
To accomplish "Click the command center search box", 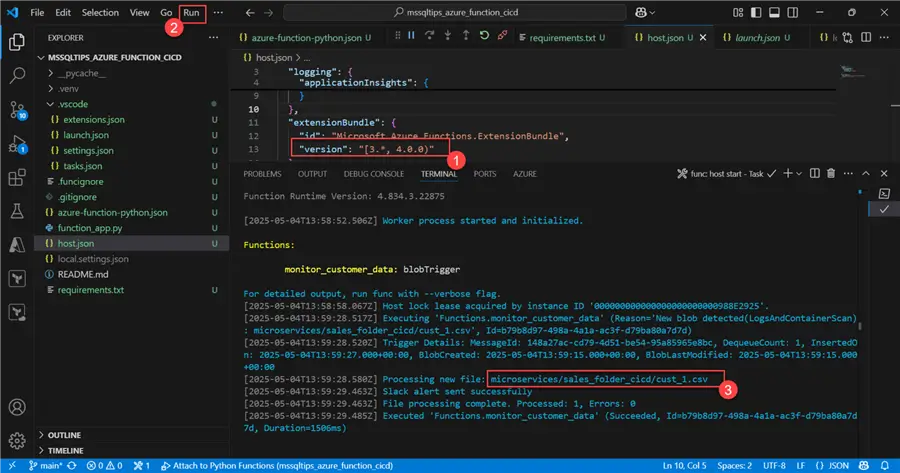I will [455, 13].
